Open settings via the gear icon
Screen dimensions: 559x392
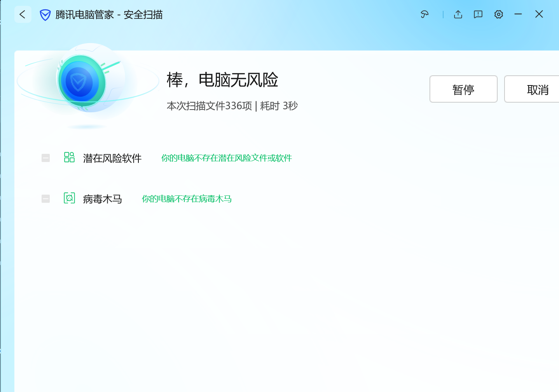click(x=498, y=15)
